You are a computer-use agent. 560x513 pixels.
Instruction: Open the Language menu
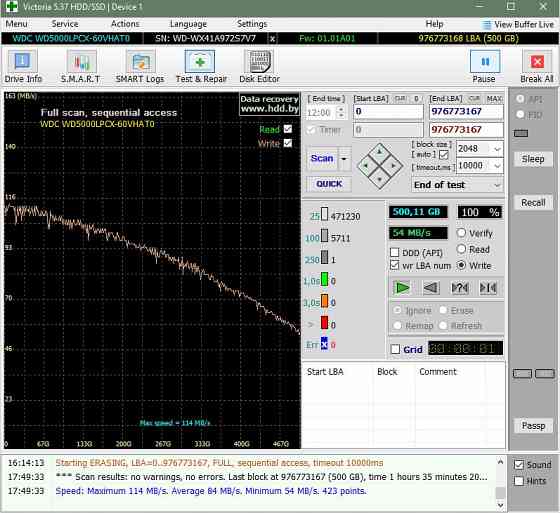pyautogui.click(x=188, y=24)
